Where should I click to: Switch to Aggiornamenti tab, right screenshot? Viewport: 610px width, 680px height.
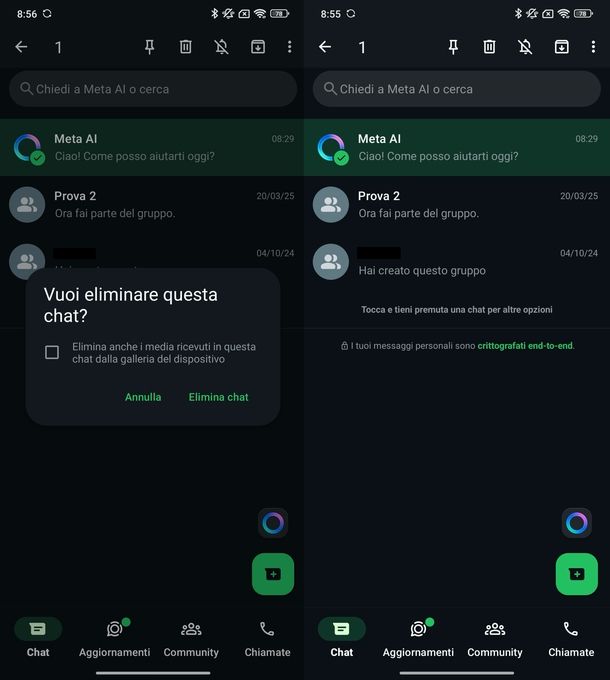pos(418,640)
